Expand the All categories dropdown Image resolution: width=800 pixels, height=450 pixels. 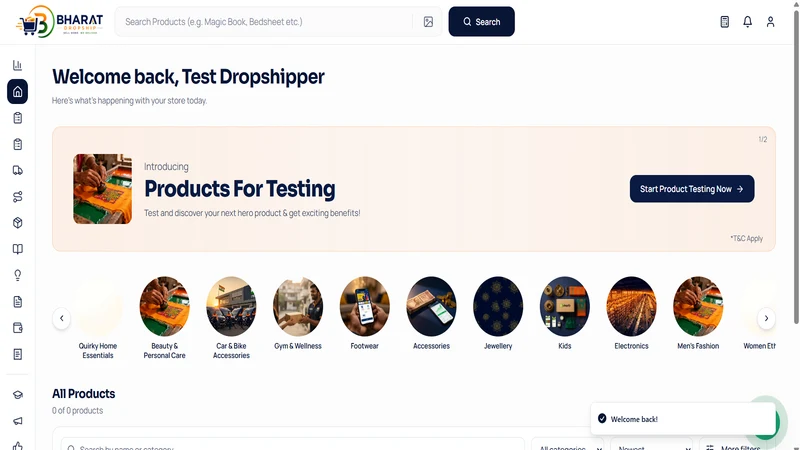(567, 446)
